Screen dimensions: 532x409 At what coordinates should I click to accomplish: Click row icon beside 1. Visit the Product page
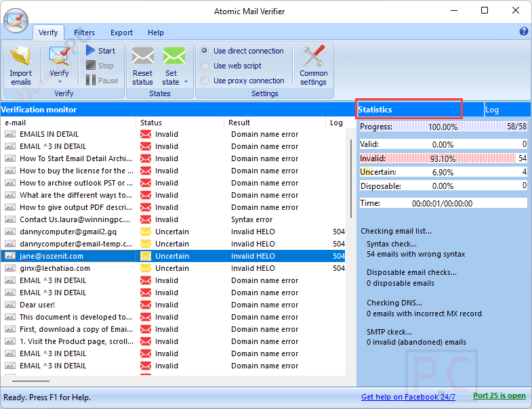click(x=10, y=341)
